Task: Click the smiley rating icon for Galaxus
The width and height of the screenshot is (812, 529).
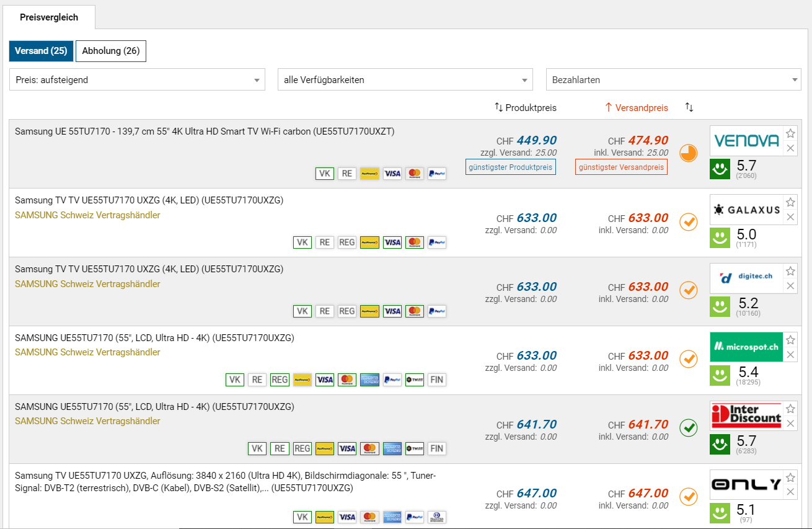Action: point(720,238)
